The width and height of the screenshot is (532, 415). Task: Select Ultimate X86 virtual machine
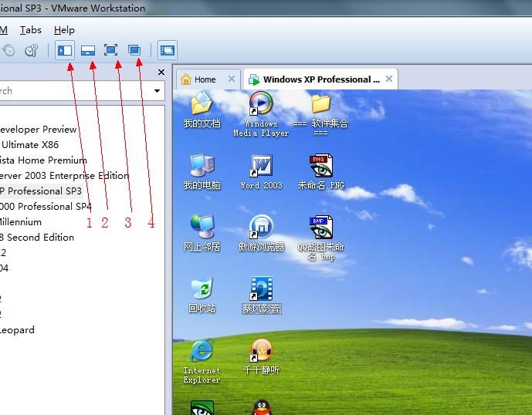[30, 145]
